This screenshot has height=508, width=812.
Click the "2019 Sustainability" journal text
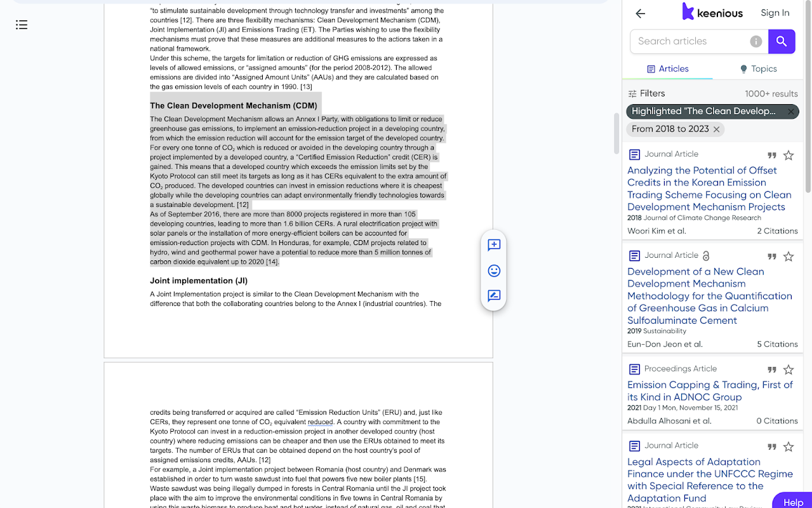tap(656, 331)
